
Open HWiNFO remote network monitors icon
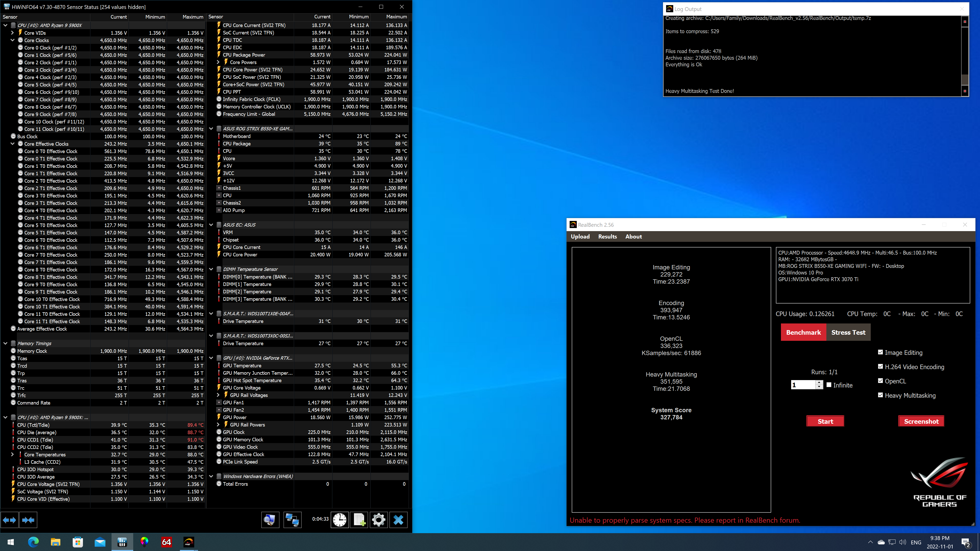[x=292, y=519]
